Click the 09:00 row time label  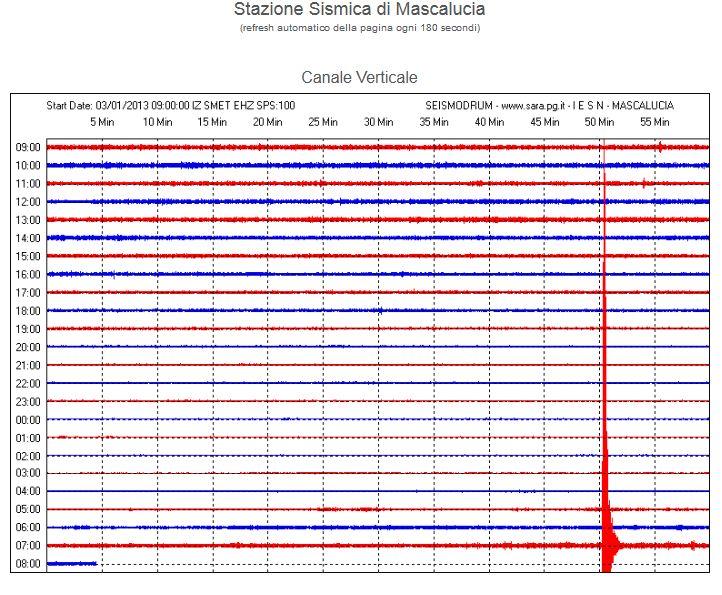pyautogui.click(x=28, y=147)
